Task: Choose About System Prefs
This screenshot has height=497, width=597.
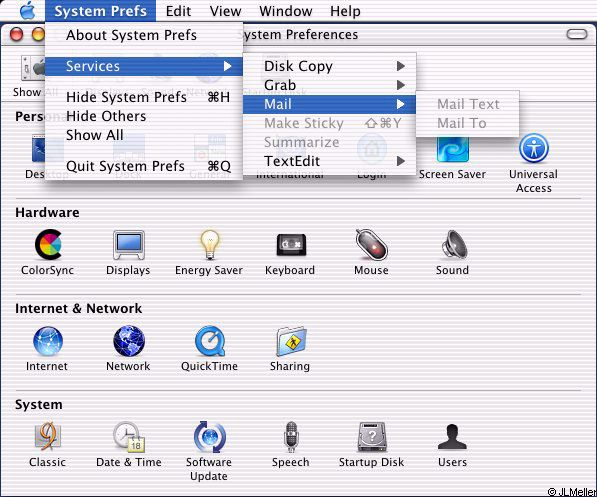Action: click(144, 35)
